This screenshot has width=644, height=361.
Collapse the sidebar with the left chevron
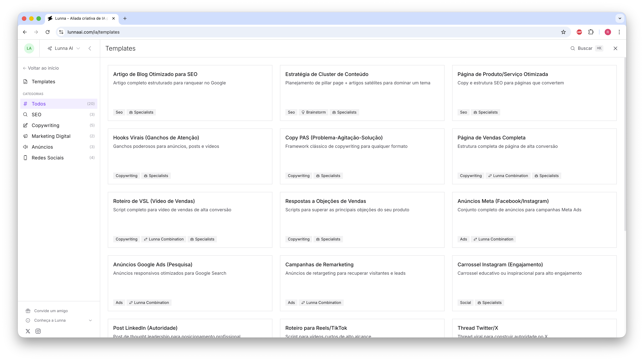(x=90, y=48)
